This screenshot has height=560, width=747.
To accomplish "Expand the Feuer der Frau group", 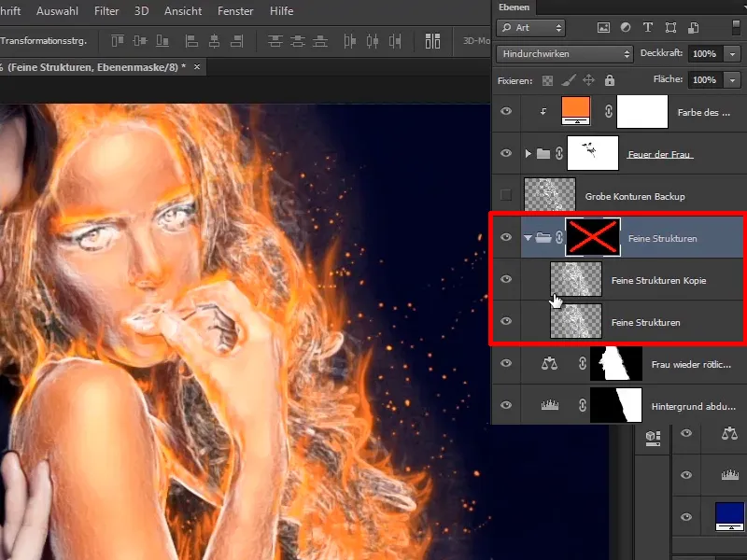I will pyautogui.click(x=528, y=153).
